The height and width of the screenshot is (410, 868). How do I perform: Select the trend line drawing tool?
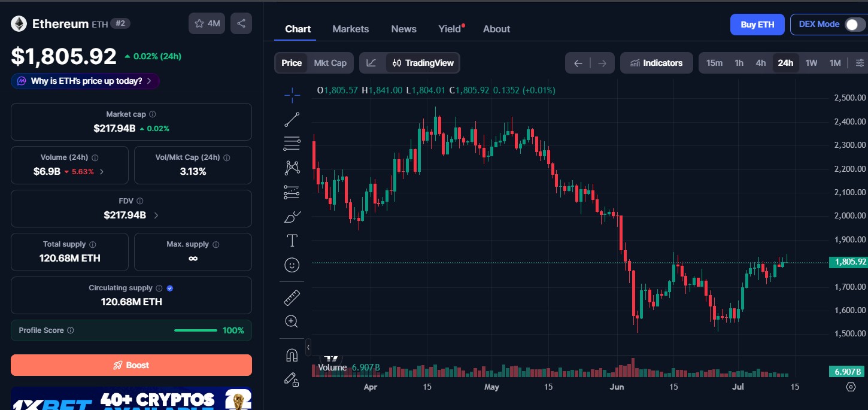tap(292, 119)
